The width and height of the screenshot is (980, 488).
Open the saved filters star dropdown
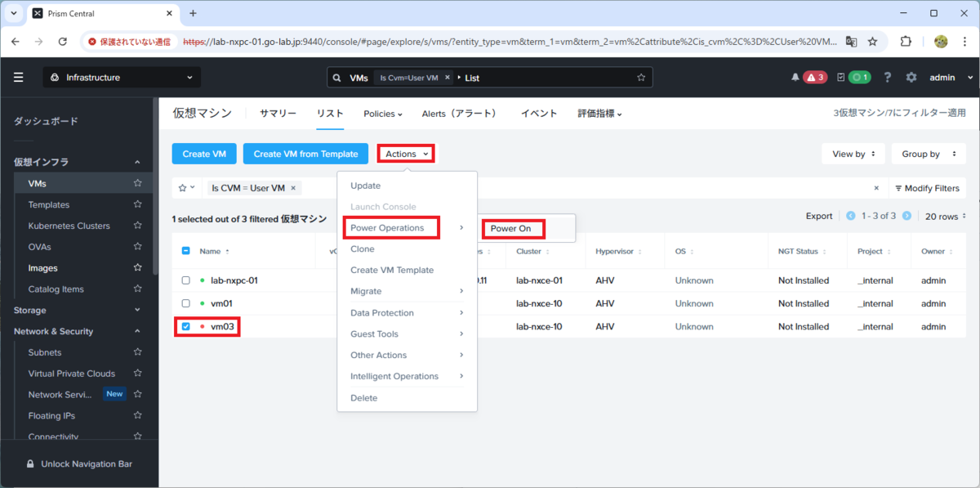(x=186, y=188)
